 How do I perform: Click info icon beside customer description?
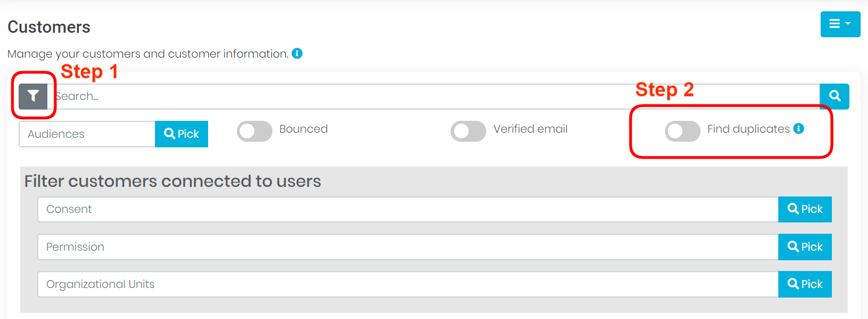click(x=297, y=54)
